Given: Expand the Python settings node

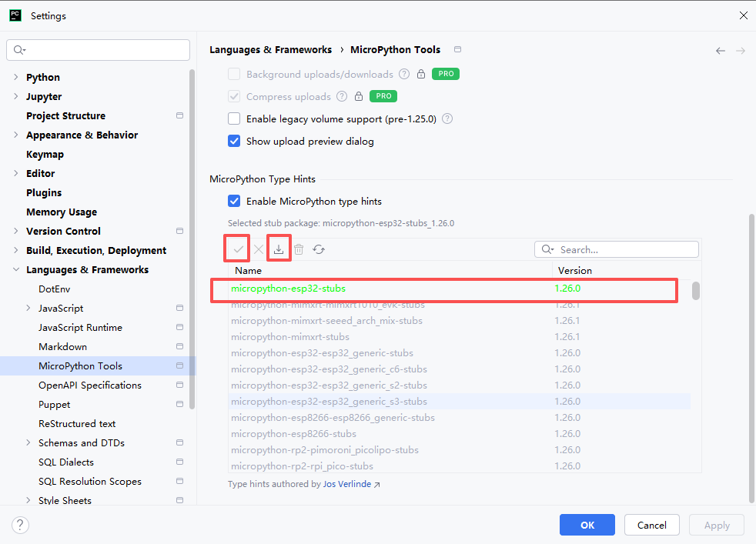Looking at the screenshot, I should point(16,77).
